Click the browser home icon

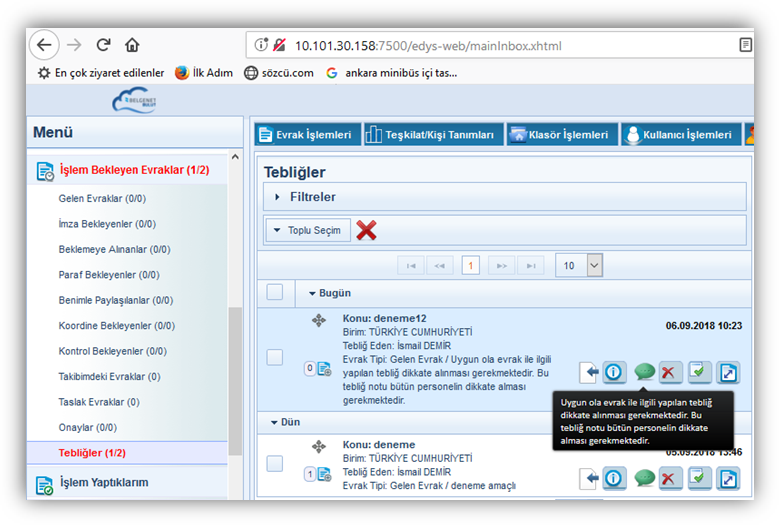(x=132, y=45)
